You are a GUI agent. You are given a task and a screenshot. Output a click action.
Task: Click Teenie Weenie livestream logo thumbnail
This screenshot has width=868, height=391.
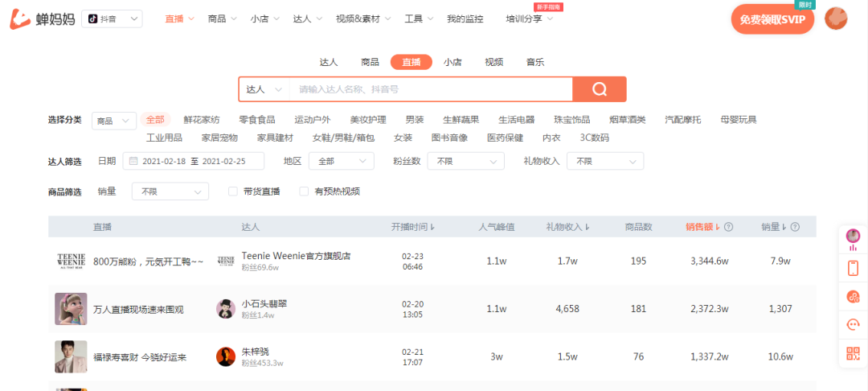pos(71,261)
